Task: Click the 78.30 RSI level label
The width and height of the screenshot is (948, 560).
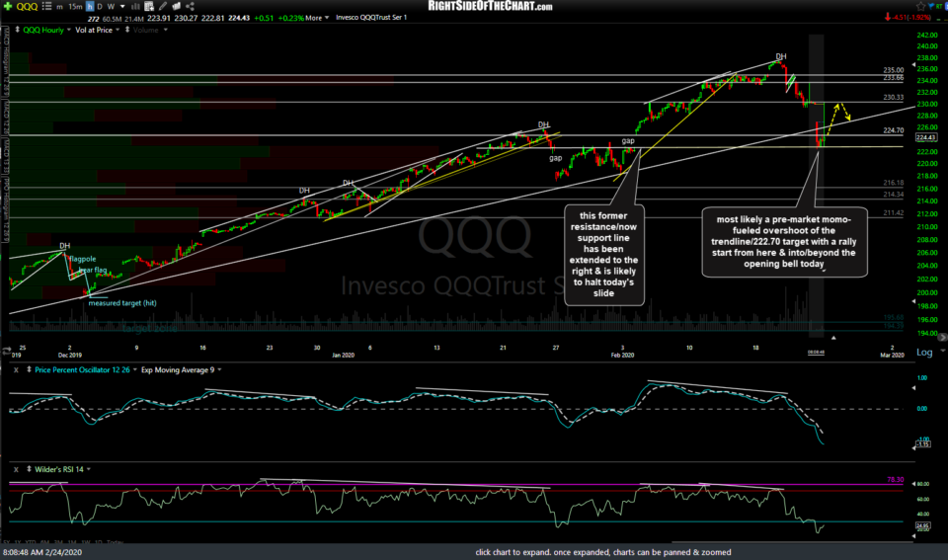Action: click(895, 480)
